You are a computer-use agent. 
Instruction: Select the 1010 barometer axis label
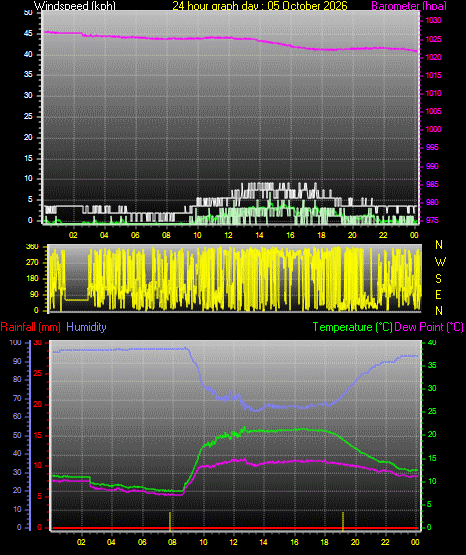[433, 93]
